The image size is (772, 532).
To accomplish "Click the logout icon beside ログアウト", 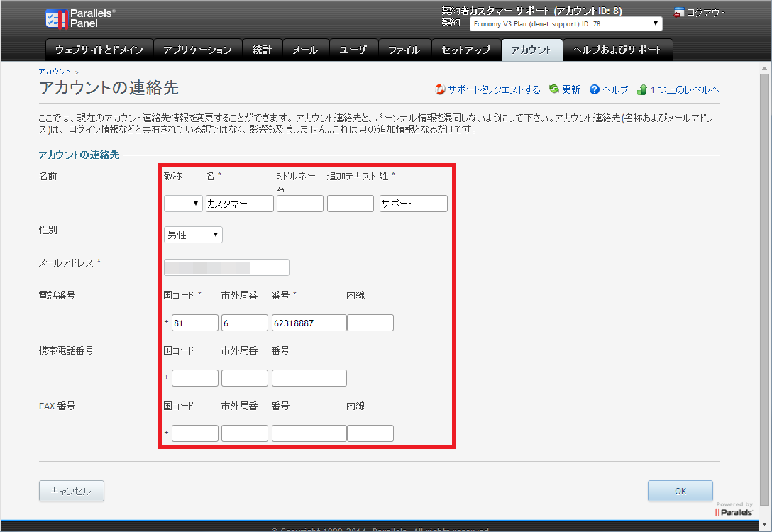I will 679,13.
